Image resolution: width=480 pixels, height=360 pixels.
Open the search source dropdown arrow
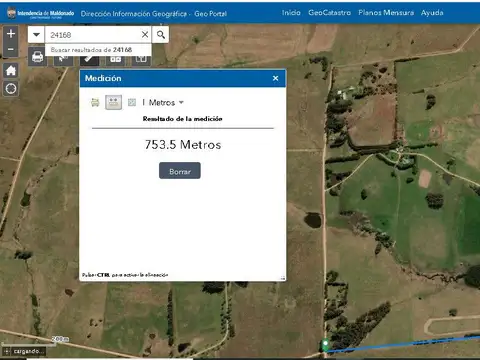pyautogui.click(x=36, y=34)
